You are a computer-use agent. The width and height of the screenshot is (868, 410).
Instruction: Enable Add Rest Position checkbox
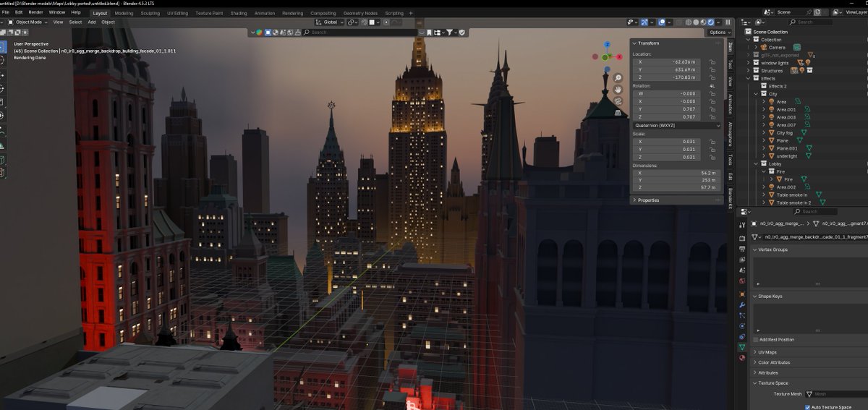pos(755,339)
